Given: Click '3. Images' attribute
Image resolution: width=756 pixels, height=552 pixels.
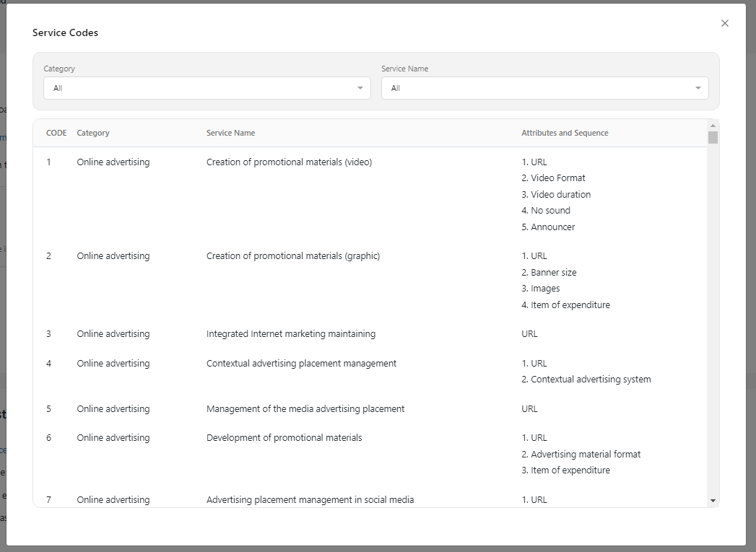Looking at the screenshot, I should [541, 289].
